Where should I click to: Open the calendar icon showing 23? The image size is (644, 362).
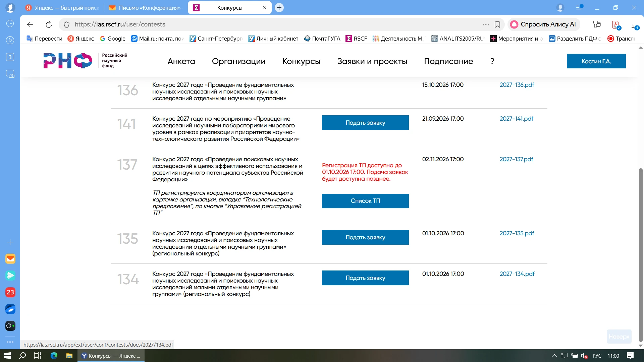click(10, 292)
